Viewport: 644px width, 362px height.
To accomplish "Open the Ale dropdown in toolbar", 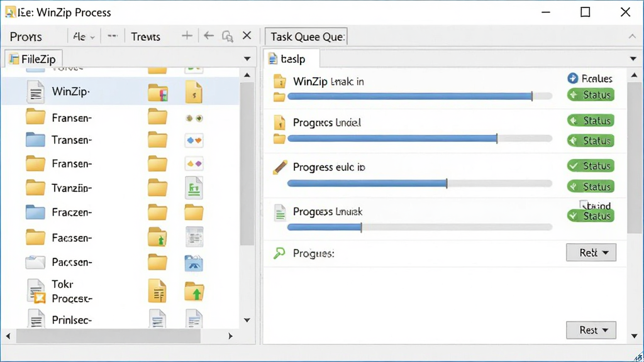I will coord(84,36).
